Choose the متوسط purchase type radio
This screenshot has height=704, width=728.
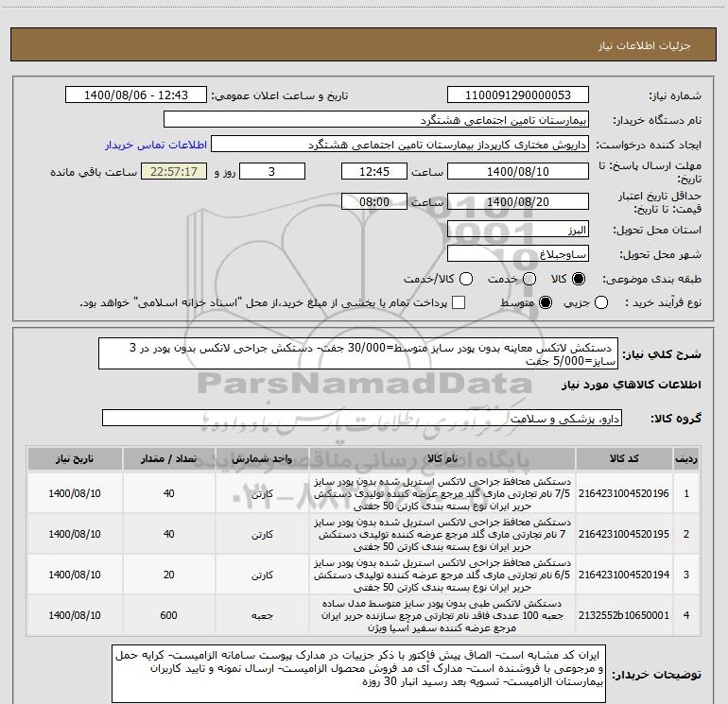coord(546,302)
